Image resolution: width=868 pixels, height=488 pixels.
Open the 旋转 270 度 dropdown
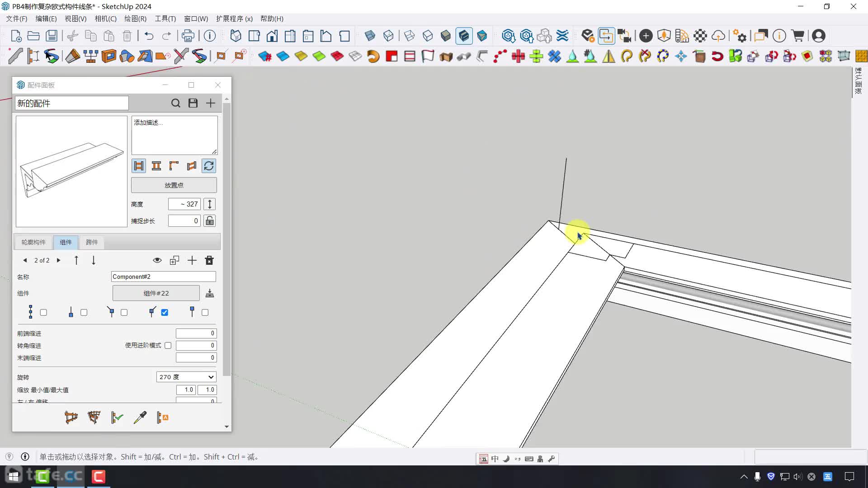[x=186, y=377]
